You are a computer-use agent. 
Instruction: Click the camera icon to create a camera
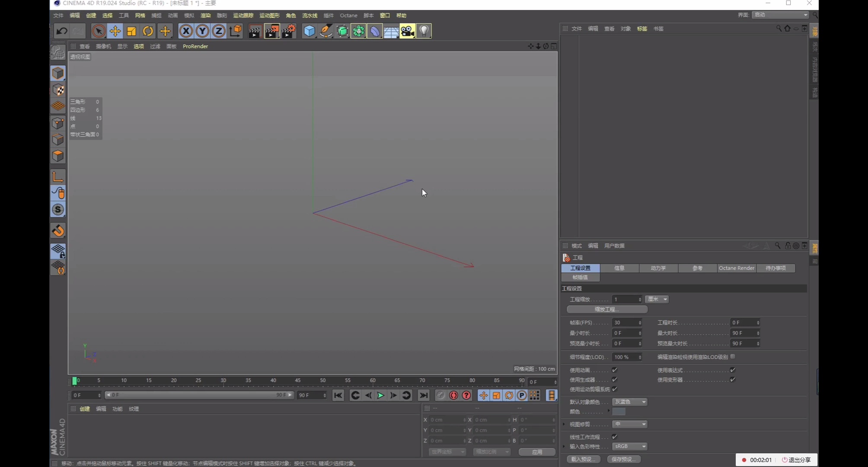tap(406, 31)
